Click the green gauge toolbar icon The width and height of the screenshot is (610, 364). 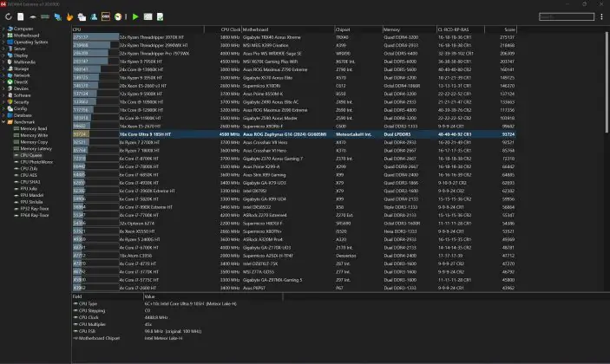118,16
